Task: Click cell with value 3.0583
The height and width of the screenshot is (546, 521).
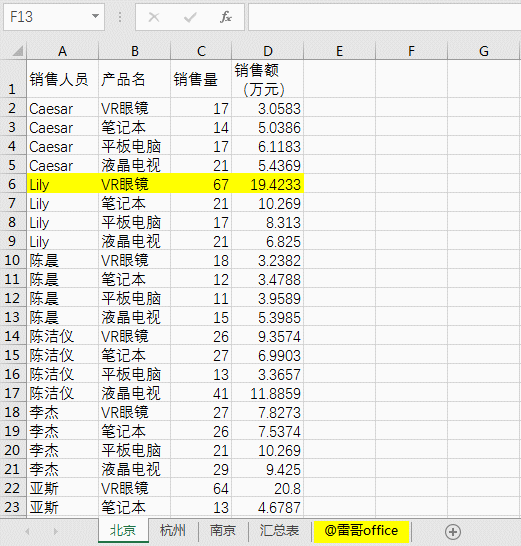Action: [x=268, y=108]
